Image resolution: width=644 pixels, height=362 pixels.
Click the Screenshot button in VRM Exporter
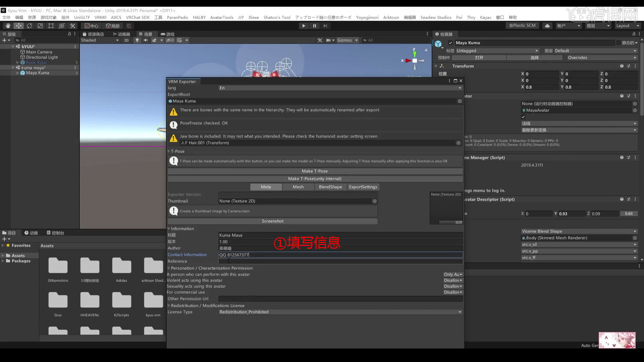coord(272,221)
